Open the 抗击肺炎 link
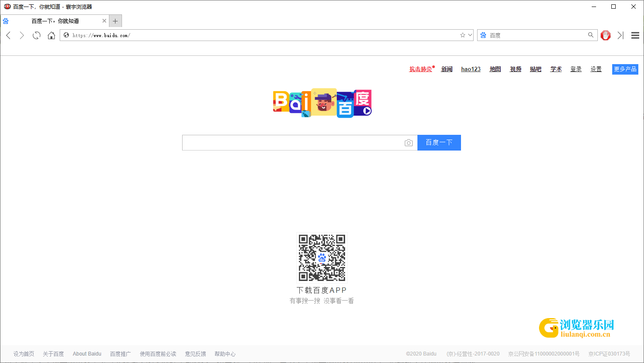Image resolution: width=644 pixels, height=363 pixels. (x=421, y=69)
